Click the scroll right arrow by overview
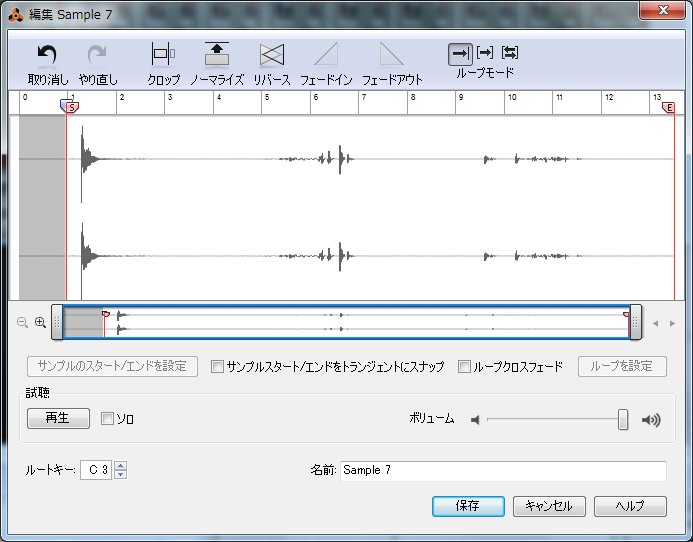The height and width of the screenshot is (542, 693). 672,323
